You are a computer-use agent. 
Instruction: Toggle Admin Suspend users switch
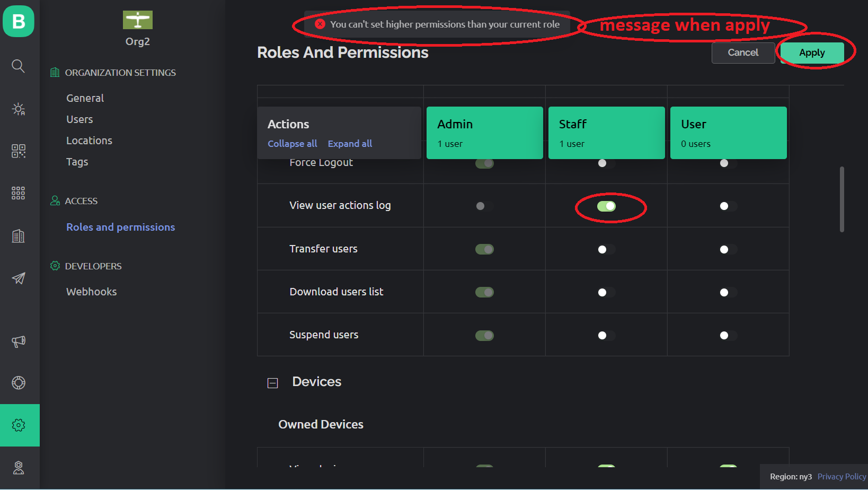(x=484, y=335)
